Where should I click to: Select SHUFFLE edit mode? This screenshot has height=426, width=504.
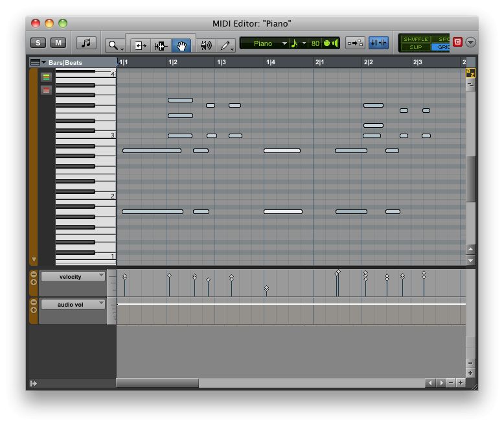(415, 40)
